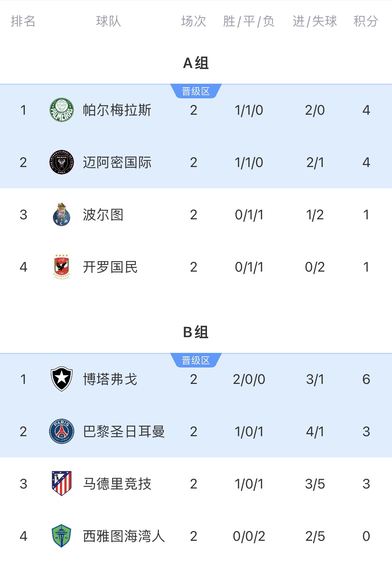
Task: Select the 胜/平/负 column header
Action: [x=248, y=21]
